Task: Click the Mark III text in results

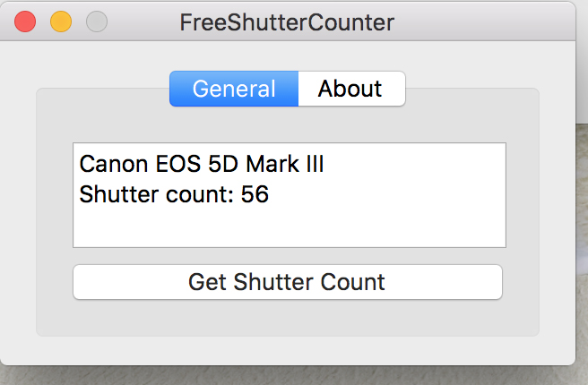Action: pyautogui.click(x=285, y=164)
